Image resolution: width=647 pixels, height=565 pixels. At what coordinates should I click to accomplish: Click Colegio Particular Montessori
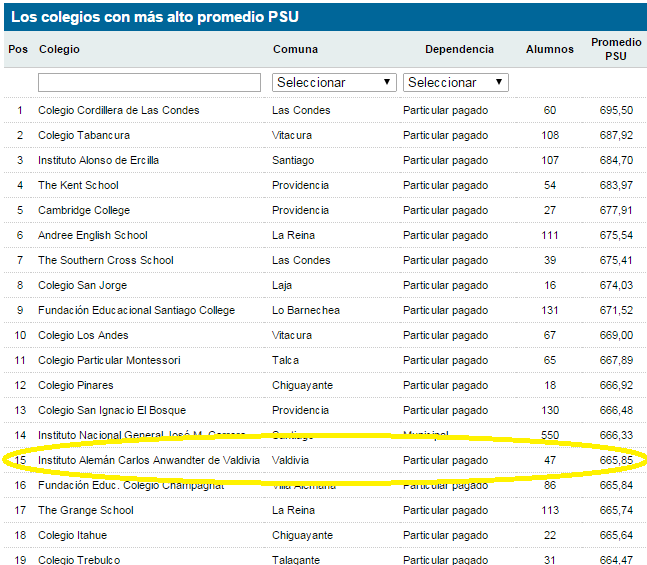(109, 360)
